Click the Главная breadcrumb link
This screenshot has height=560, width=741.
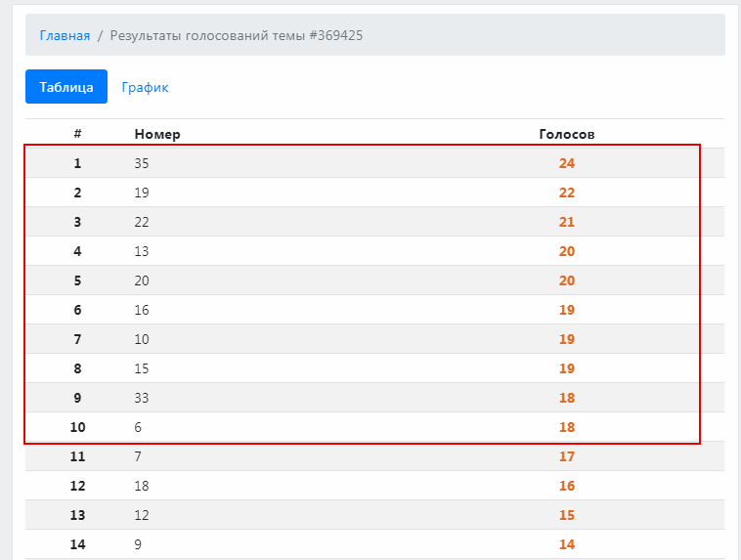click(x=65, y=35)
